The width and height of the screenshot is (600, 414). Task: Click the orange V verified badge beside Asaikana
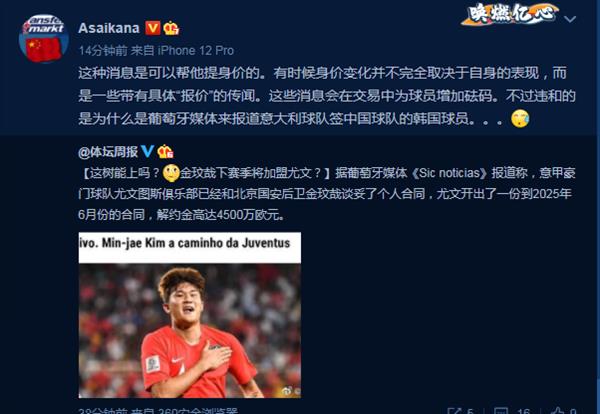click(152, 28)
